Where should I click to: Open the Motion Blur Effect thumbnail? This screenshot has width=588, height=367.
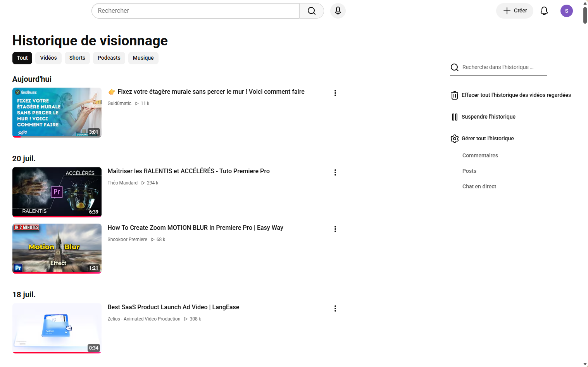pos(57,248)
